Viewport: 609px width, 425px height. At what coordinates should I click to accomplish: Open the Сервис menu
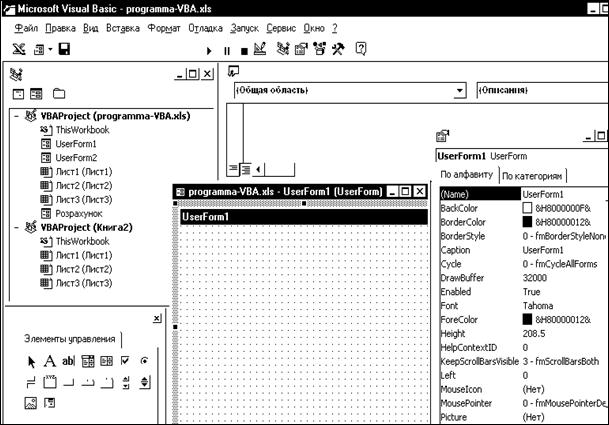[281, 28]
